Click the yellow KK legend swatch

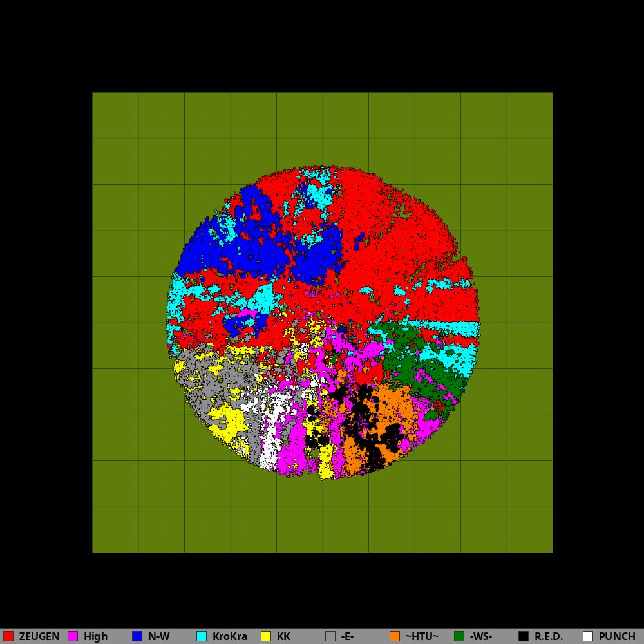click(x=266, y=636)
